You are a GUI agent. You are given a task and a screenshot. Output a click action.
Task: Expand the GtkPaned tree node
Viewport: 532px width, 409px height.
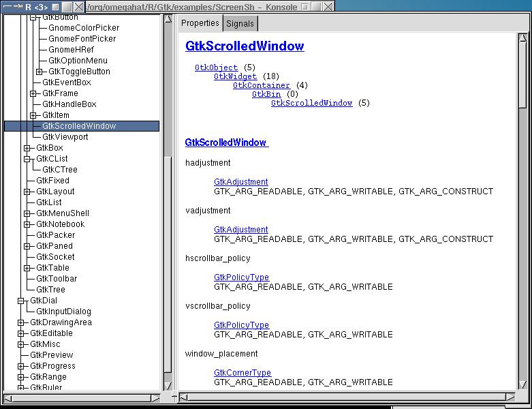pos(27,246)
